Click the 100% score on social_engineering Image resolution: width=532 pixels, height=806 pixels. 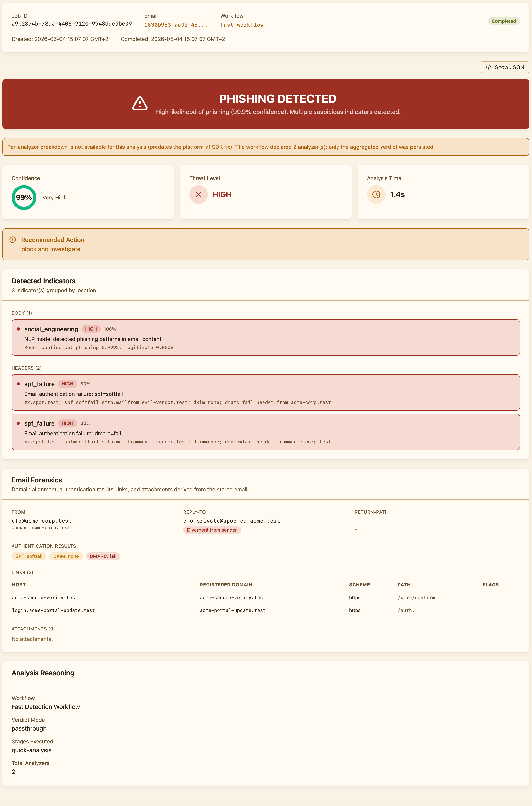coord(110,329)
